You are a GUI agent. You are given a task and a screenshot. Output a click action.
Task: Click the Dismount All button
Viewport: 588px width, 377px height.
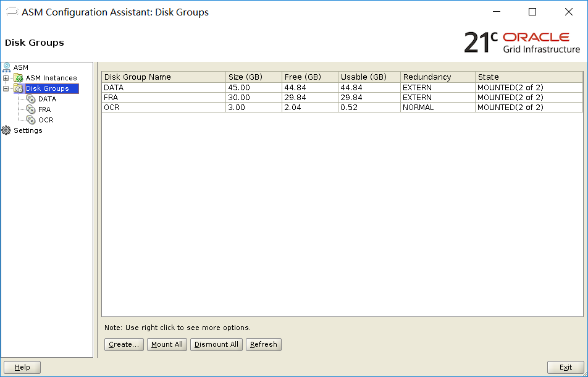pyautogui.click(x=216, y=344)
